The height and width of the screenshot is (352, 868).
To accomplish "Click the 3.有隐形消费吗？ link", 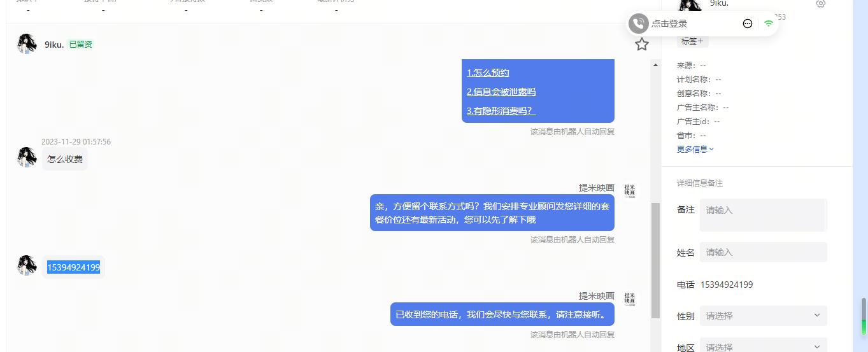I will point(501,111).
